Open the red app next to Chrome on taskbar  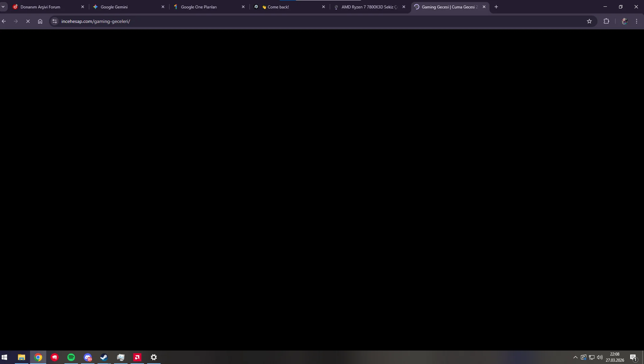[55, 357]
